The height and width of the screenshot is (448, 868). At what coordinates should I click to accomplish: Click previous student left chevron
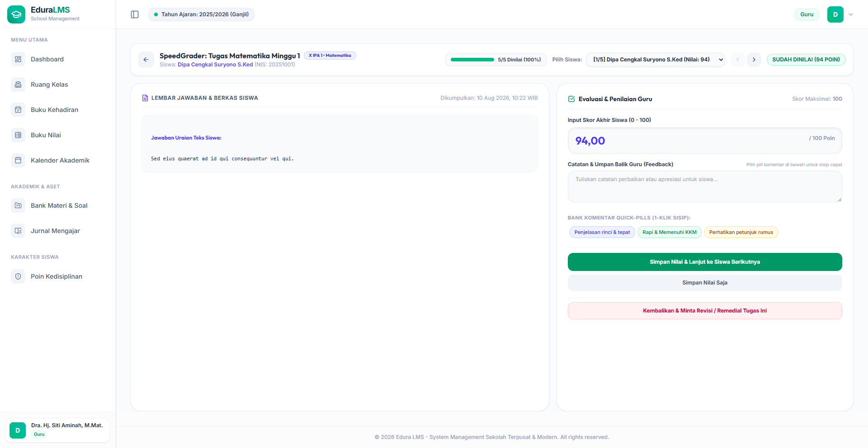click(x=738, y=60)
